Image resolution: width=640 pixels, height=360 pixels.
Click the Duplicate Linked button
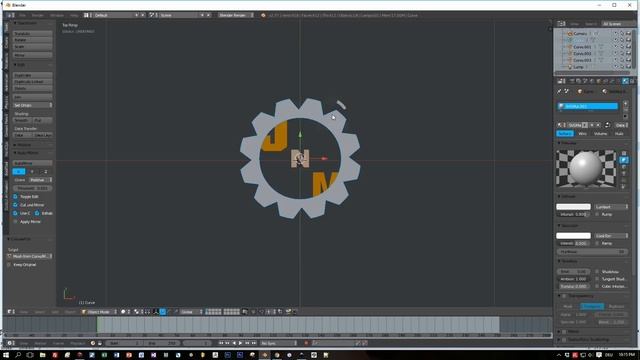click(x=32, y=82)
